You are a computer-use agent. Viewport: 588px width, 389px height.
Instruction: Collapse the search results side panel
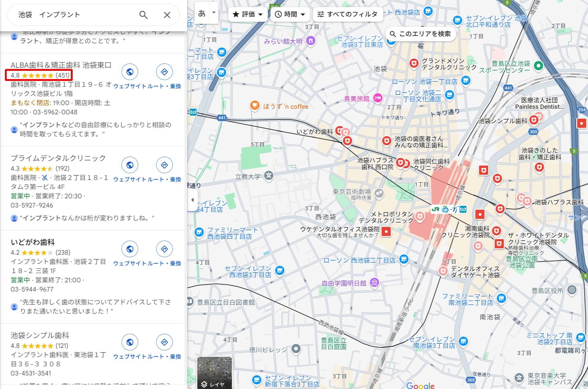[193, 199]
